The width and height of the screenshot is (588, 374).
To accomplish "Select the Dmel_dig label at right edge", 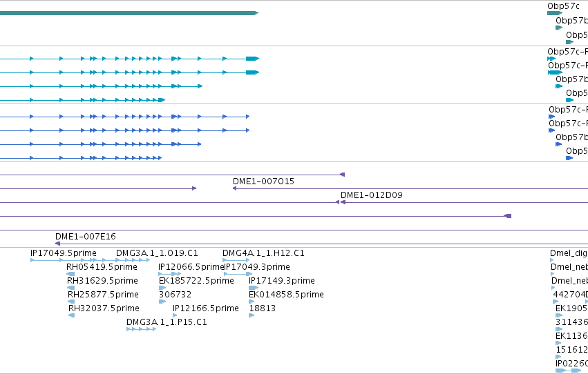I will [569, 253].
